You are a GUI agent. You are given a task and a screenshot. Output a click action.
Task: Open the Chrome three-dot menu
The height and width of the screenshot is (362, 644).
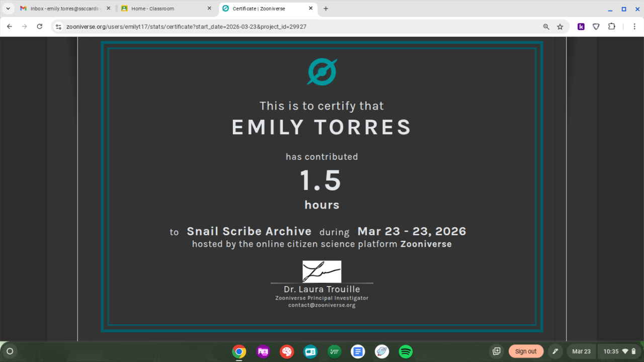(634, 27)
